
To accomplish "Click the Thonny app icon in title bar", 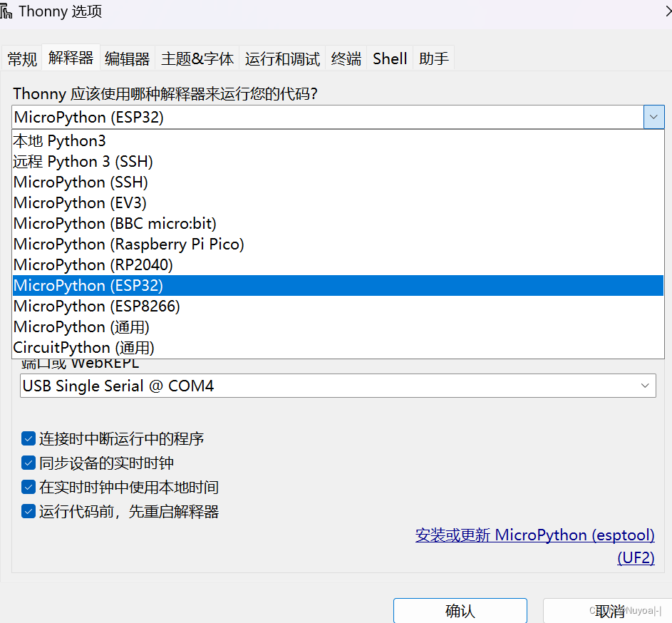I will pos(6,11).
